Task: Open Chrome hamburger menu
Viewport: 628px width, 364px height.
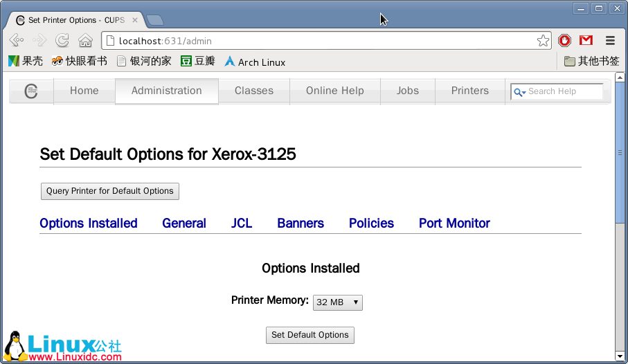Action: pyautogui.click(x=610, y=41)
